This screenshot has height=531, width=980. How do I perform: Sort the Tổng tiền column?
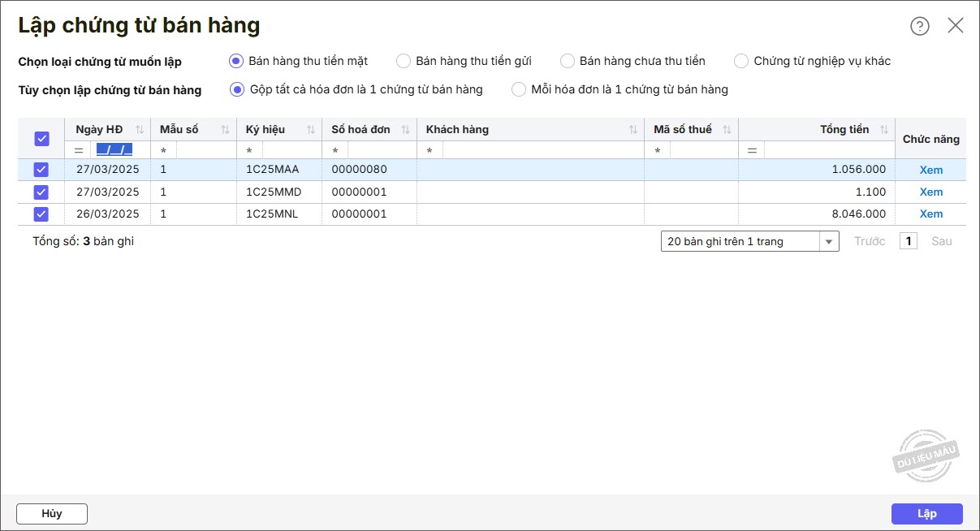pos(883,130)
